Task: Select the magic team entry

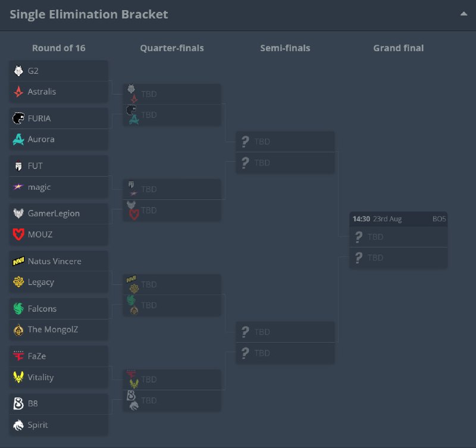Action: pos(59,187)
